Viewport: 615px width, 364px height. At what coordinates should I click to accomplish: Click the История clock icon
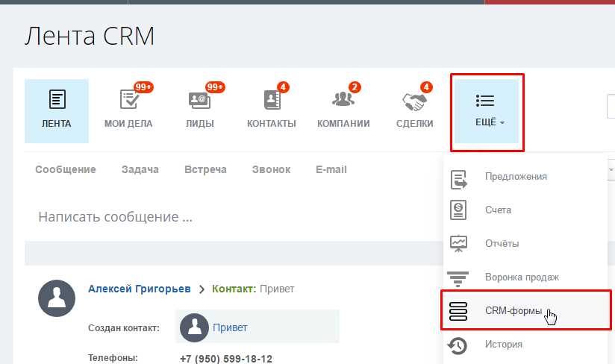(458, 345)
